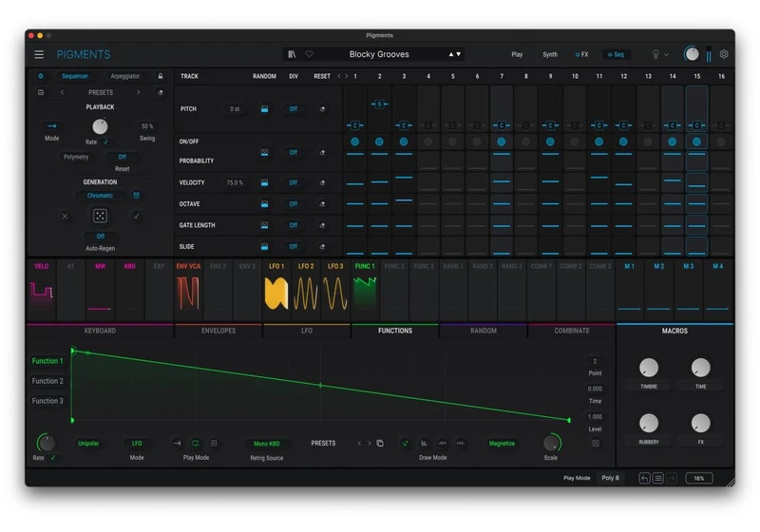The width and height of the screenshot is (760, 532).
Task: Save the sequencer preset with disk icon
Action: 41,92
